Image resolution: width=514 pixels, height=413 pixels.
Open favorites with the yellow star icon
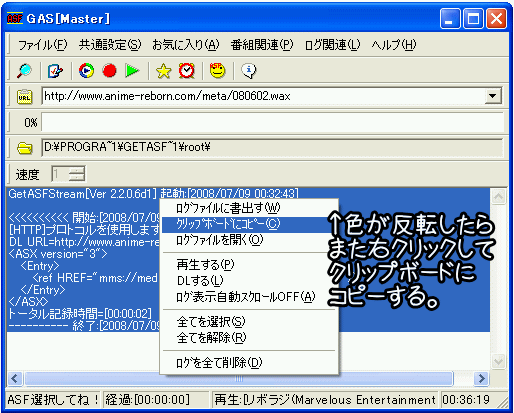[163, 71]
